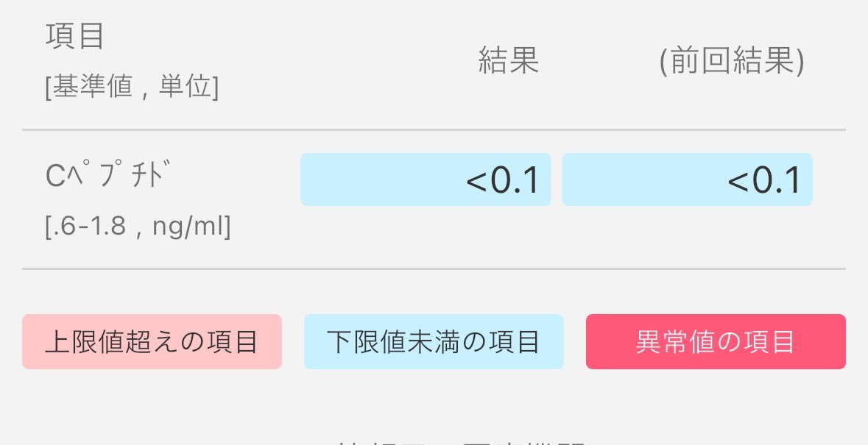Tap the divider line below the header

tap(434, 130)
